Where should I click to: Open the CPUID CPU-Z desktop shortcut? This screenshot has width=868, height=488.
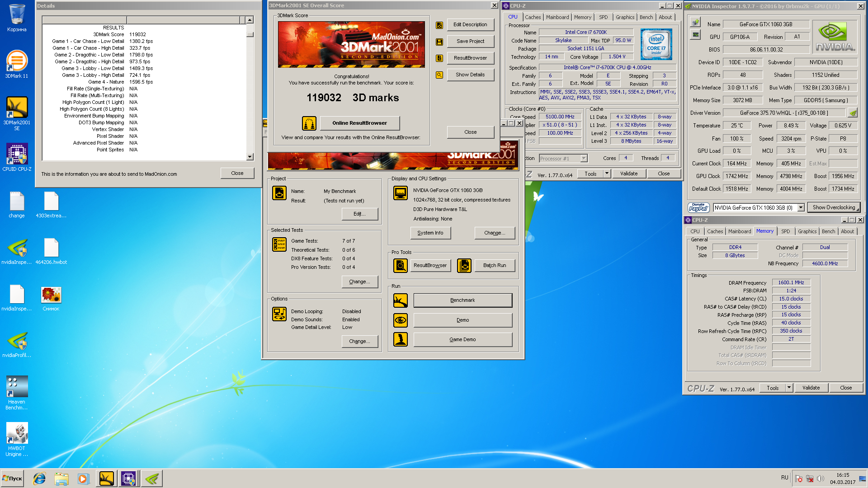(x=17, y=157)
